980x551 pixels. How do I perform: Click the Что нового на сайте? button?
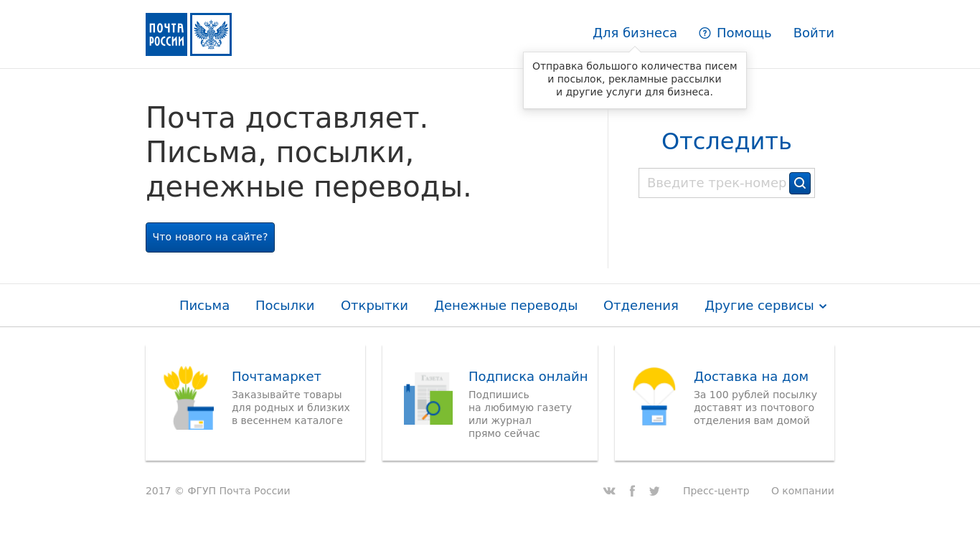[210, 237]
